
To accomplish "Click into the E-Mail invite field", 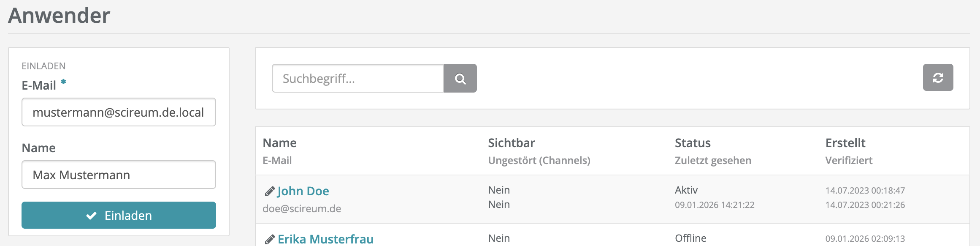I will [119, 112].
